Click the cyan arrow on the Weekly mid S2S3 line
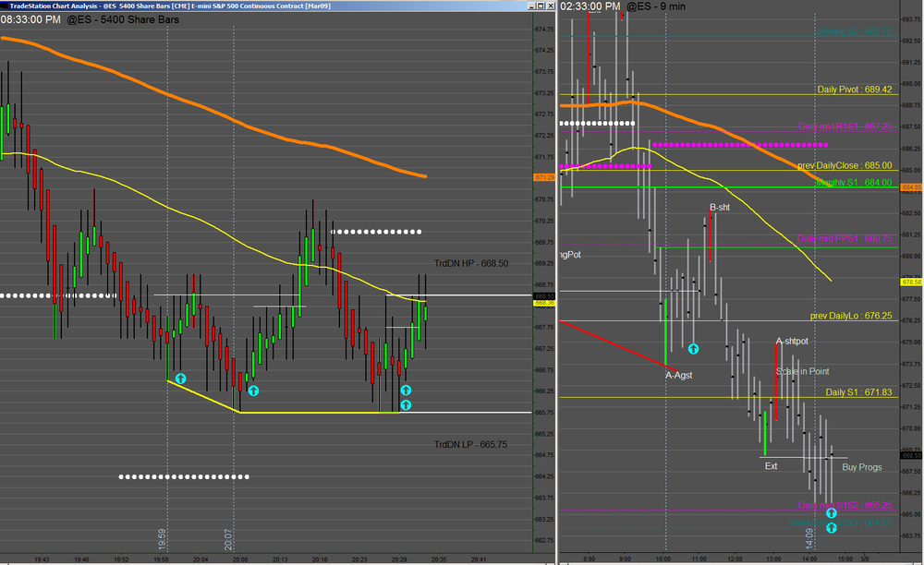This screenshot has height=565, width=924. pyautogui.click(x=831, y=528)
